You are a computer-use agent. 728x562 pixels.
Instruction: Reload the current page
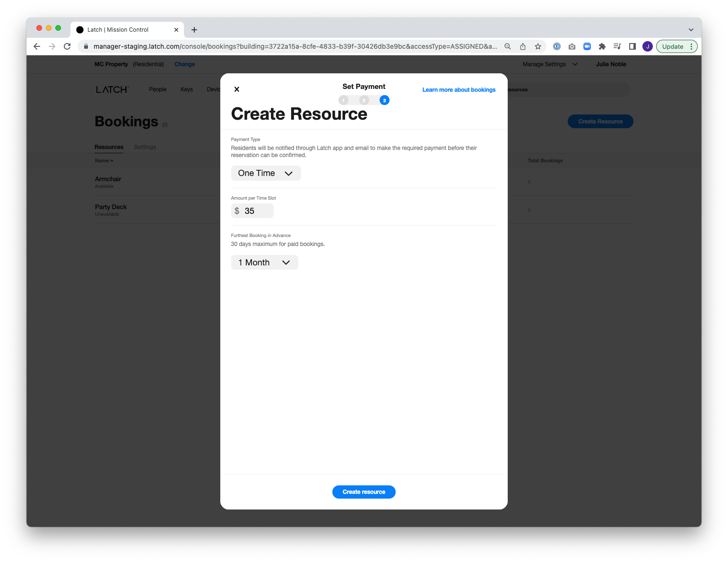click(x=67, y=46)
